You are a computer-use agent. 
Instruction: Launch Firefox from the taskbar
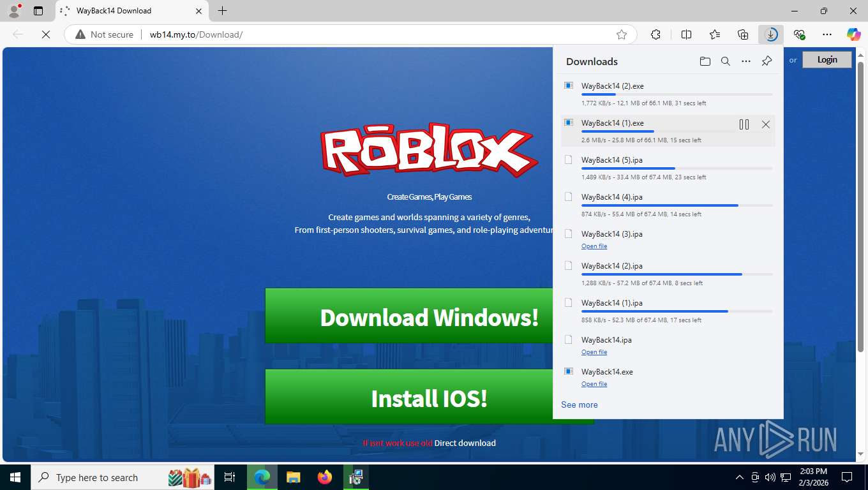[x=325, y=477]
